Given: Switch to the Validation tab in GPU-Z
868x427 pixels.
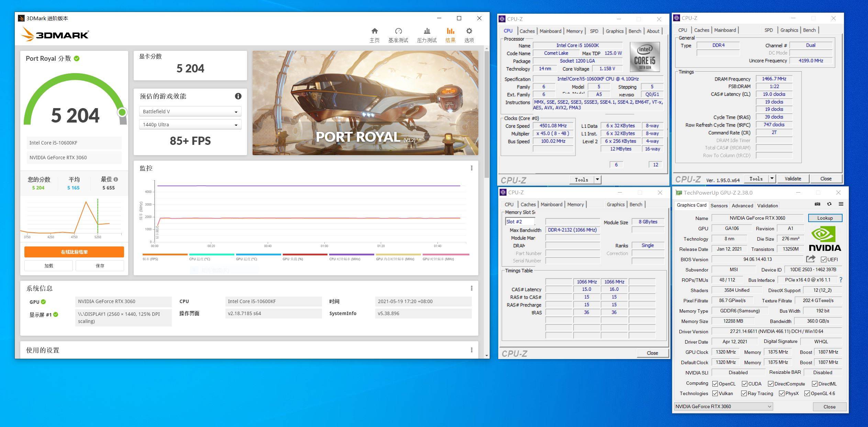Looking at the screenshot, I should (767, 206).
